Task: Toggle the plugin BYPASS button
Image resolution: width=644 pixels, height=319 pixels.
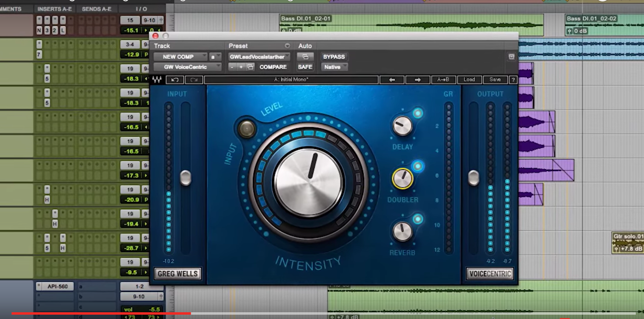Action: (334, 57)
